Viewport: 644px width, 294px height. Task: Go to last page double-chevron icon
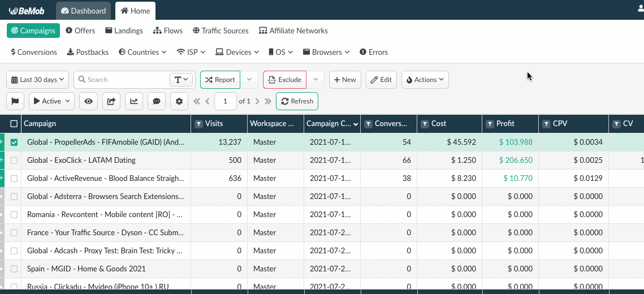268,101
